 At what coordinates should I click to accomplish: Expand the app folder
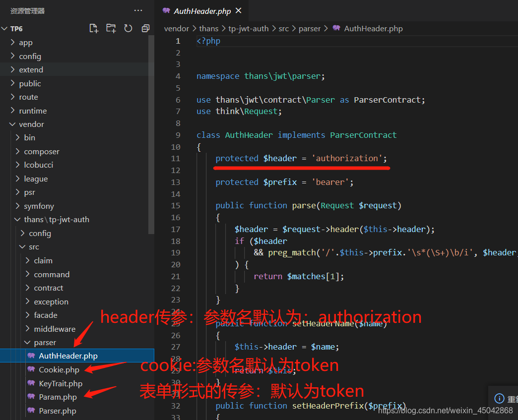25,43
